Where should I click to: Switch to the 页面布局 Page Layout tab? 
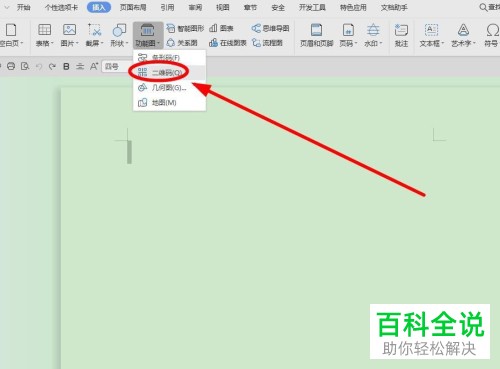tap(133, 7)
